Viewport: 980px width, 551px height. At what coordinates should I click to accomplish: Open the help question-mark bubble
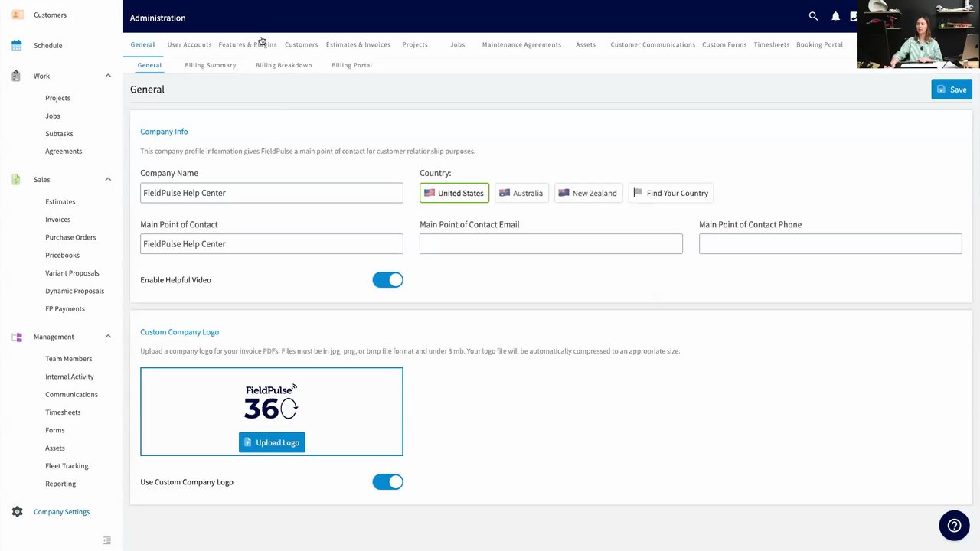pyautogui.click(x=954, y=525)
